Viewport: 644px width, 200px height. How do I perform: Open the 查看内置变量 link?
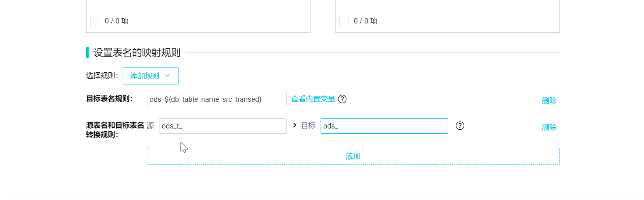coord(313,99)
